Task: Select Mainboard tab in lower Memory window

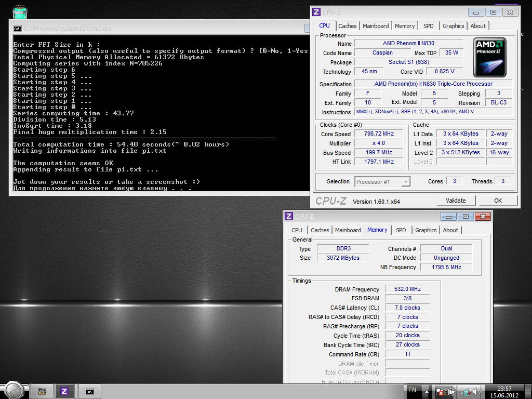Action: [x=348, y=230]
